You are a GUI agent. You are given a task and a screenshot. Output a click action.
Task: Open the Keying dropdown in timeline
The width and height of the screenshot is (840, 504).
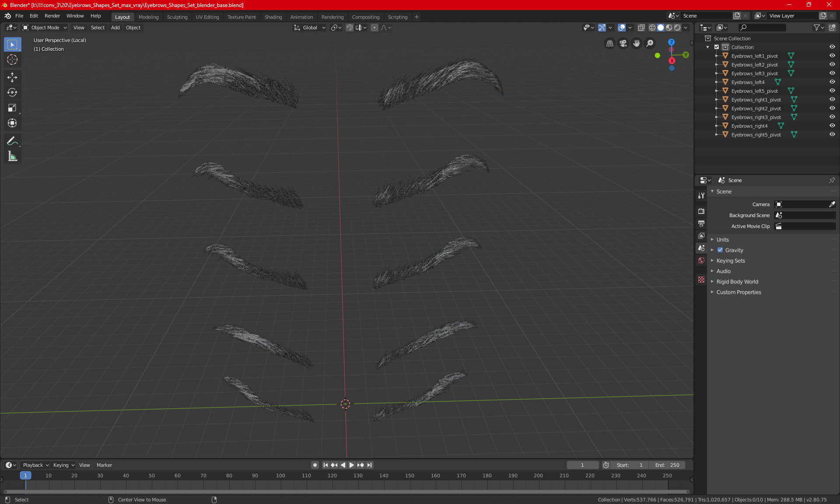tap(64, 465)
